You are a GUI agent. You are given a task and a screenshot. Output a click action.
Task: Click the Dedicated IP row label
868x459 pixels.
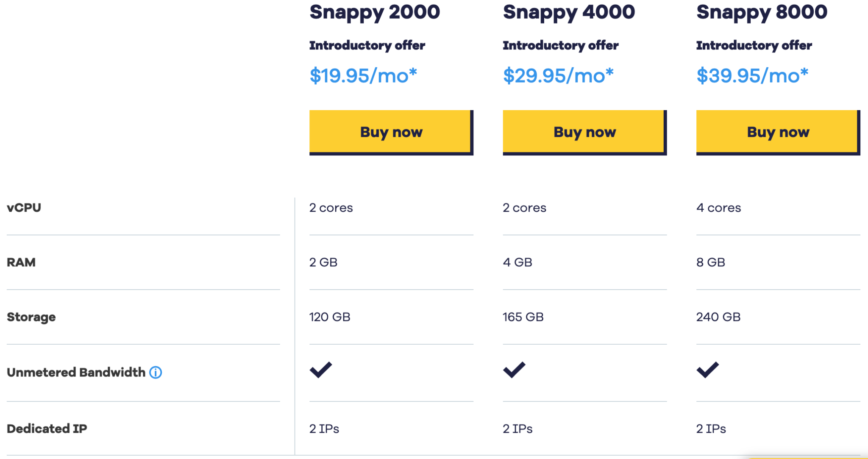coord(47,429)
